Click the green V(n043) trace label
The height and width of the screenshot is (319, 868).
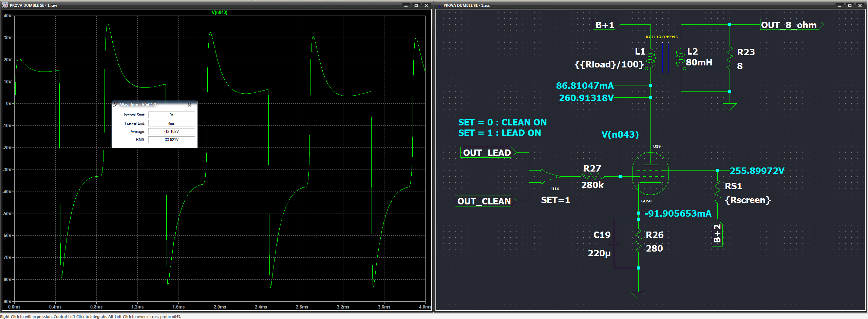(x=219, y=12)
